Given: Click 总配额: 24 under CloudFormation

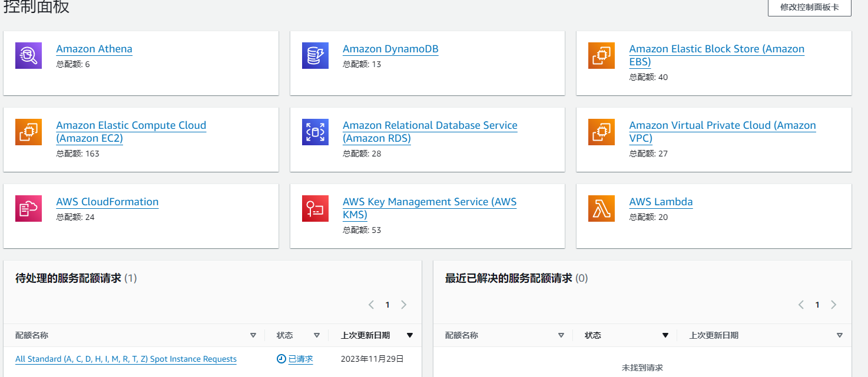Looking at the screenshot, I should click(75, 217).
